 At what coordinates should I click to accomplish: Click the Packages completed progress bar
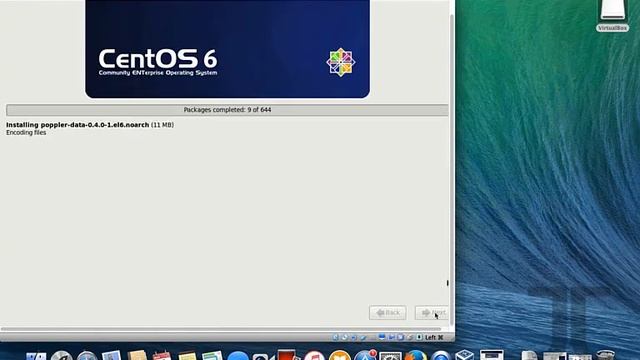pyautogui.click(x=227, y=110)
